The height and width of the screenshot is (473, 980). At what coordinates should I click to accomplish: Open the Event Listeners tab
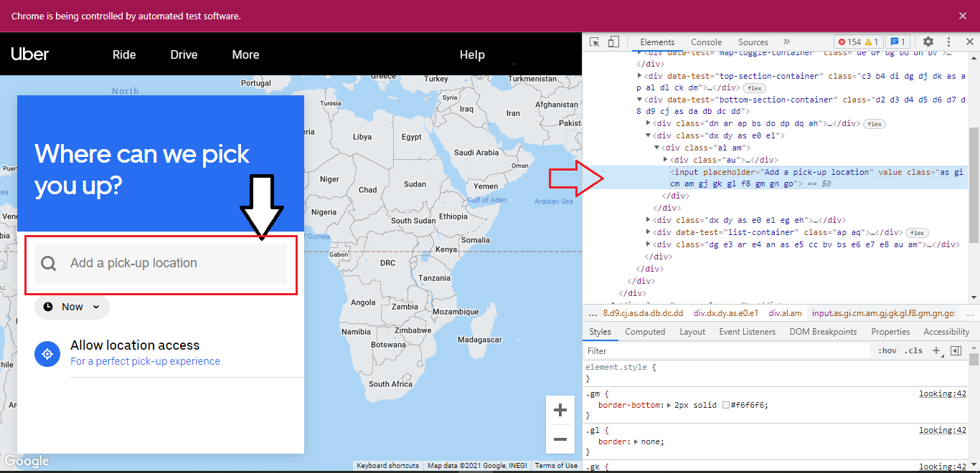coord(748,332)
